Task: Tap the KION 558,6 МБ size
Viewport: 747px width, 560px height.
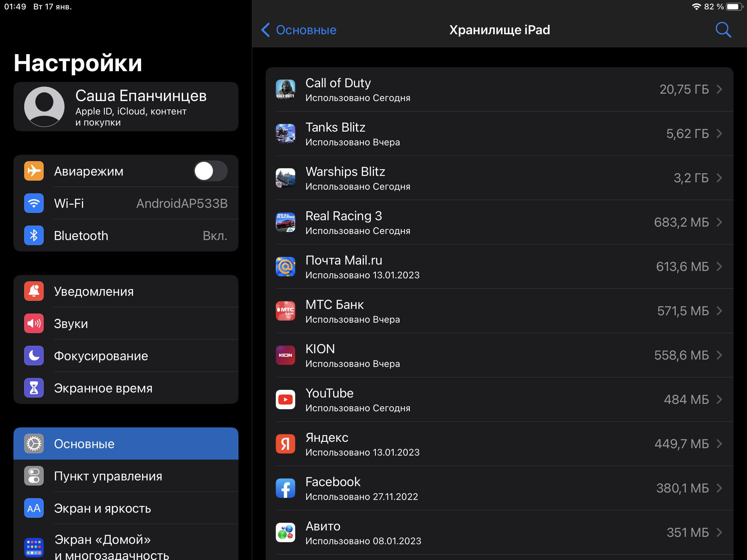Action: (682, 355)
